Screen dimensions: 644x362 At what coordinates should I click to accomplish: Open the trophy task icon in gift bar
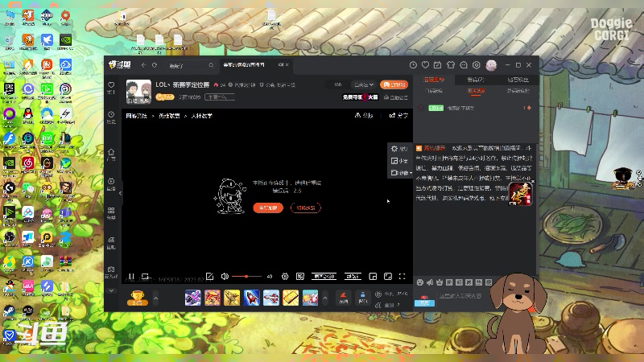137,298
